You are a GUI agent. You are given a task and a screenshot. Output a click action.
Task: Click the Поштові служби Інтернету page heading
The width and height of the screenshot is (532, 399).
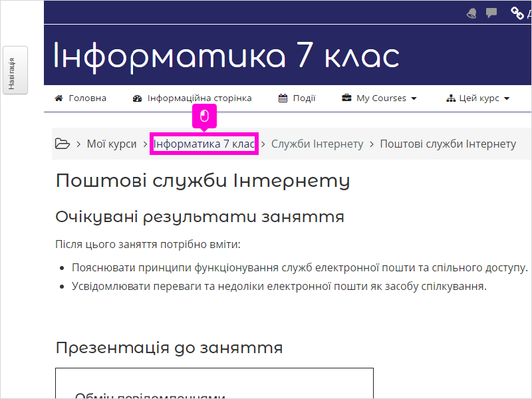coord(203,180)
